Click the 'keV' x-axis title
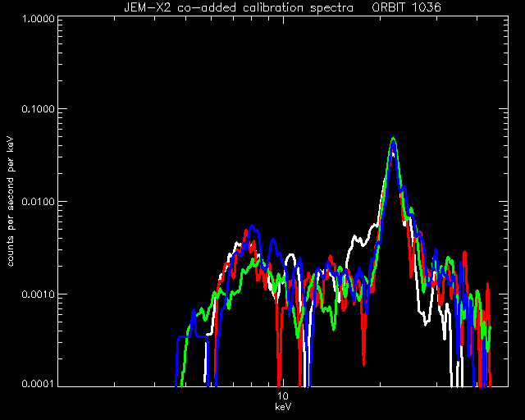The image size is (525, 420). [283, 407]
